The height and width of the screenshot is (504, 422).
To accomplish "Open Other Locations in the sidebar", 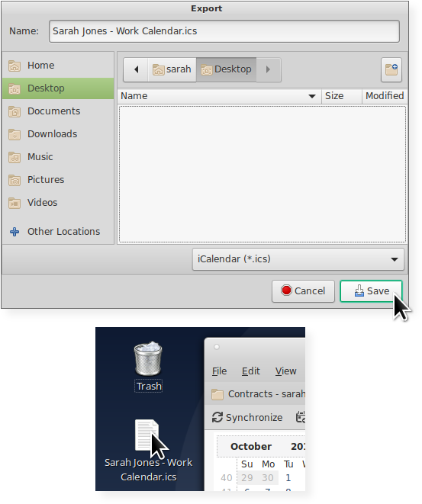I will point(58,232).
